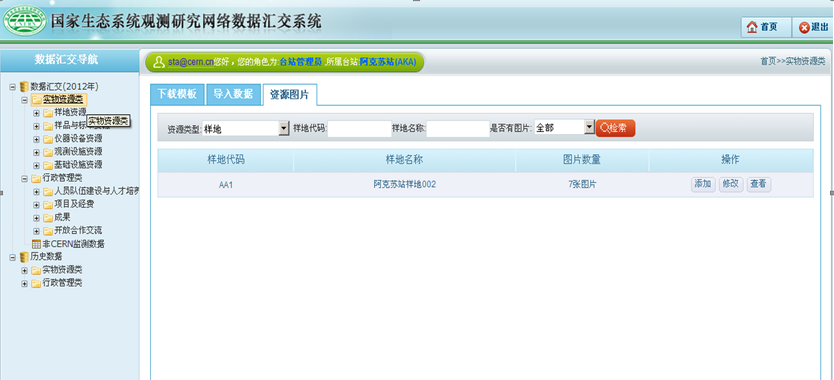Collapse 行政管理类 under 2012 data
Viewport: 834px width, 380px height.
(x=24, y=178)
